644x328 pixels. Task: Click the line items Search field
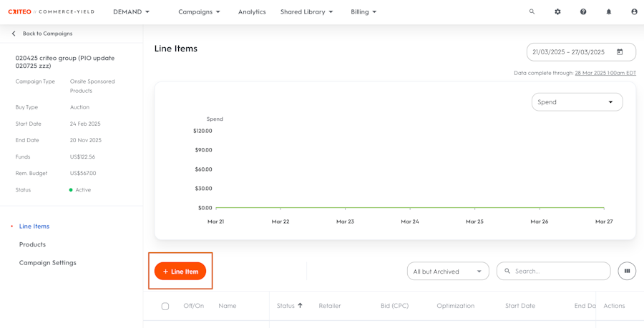click(558, 272)
